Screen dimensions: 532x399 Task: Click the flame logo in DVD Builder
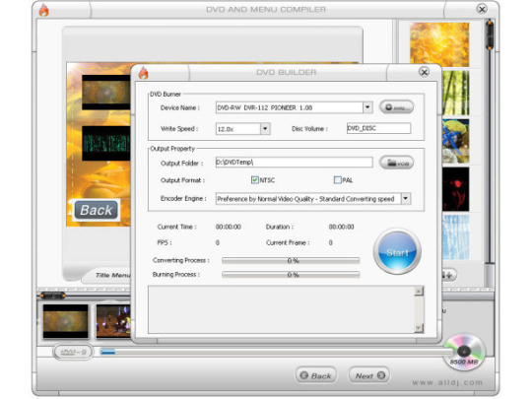pyautogui.click(x=144, y=73)
